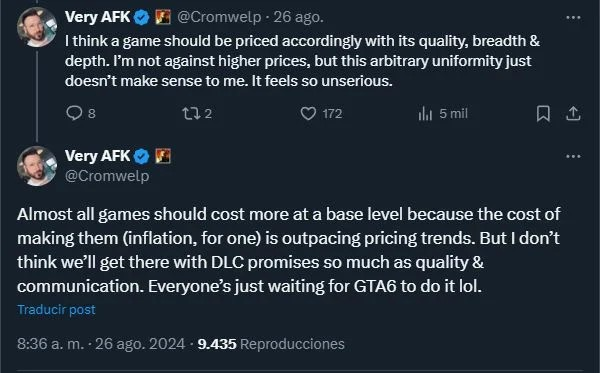Bookmark the first tweet
The height and width of the screenshot is (373, 600).
pyautogui.click(x=543, y=114)
